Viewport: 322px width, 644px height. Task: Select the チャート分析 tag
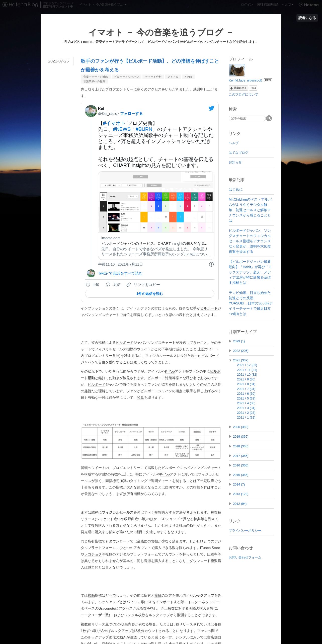(x=153, y=77)
